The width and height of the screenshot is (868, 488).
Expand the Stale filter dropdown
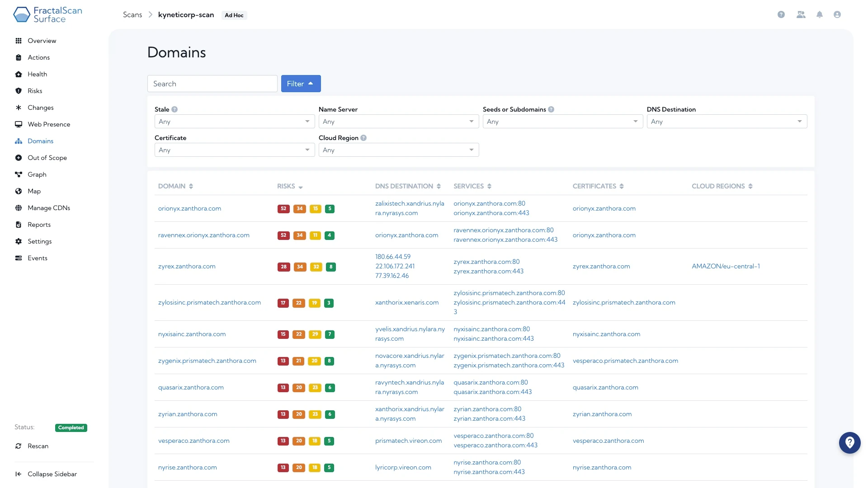click(232, 122)
